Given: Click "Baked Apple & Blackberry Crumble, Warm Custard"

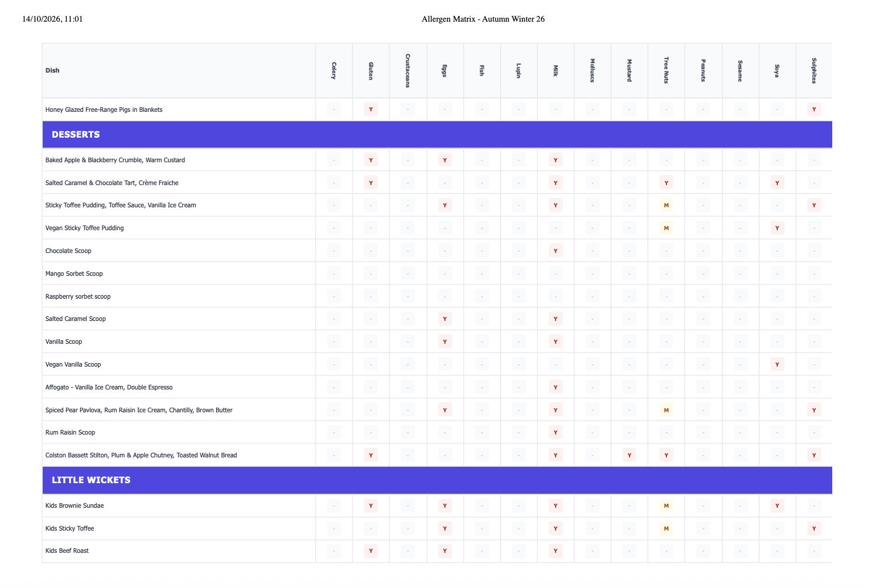Looking at the screenshot, I should [115, 160].
